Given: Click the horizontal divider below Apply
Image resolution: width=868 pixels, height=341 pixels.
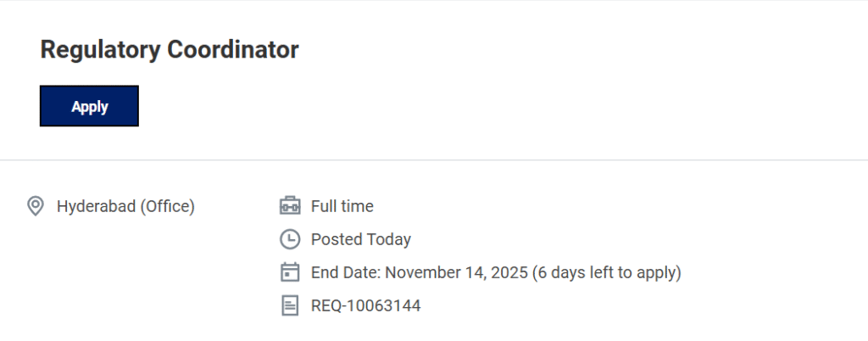Looking at the screenshot, I should click(x=434, y=159).
